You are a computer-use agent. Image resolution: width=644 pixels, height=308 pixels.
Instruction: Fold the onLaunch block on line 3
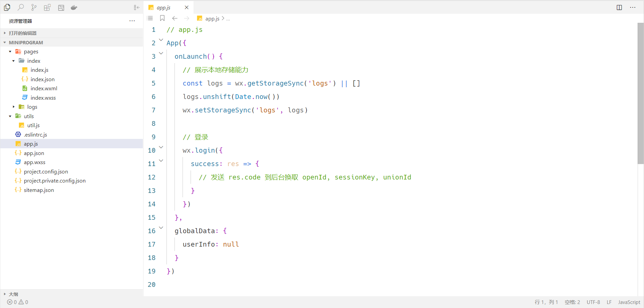click(161, 53)
